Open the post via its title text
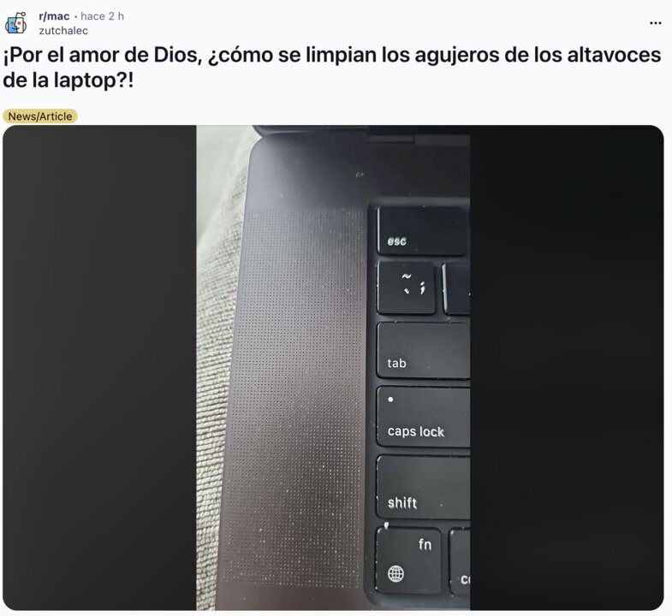Screen dimensions: 672x616 point(331,68)
